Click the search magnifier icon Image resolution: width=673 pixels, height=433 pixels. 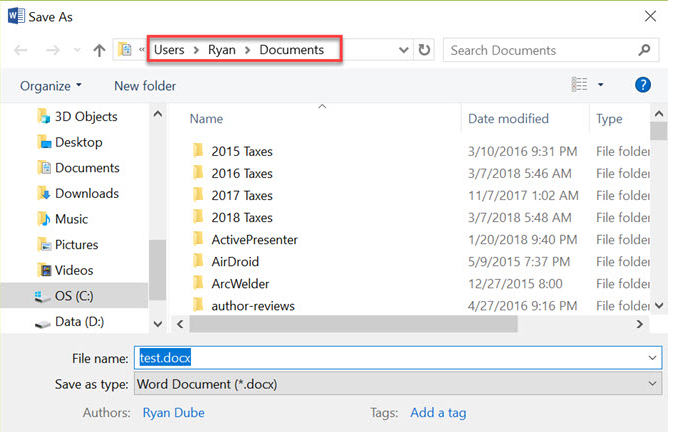coord(645,50)
